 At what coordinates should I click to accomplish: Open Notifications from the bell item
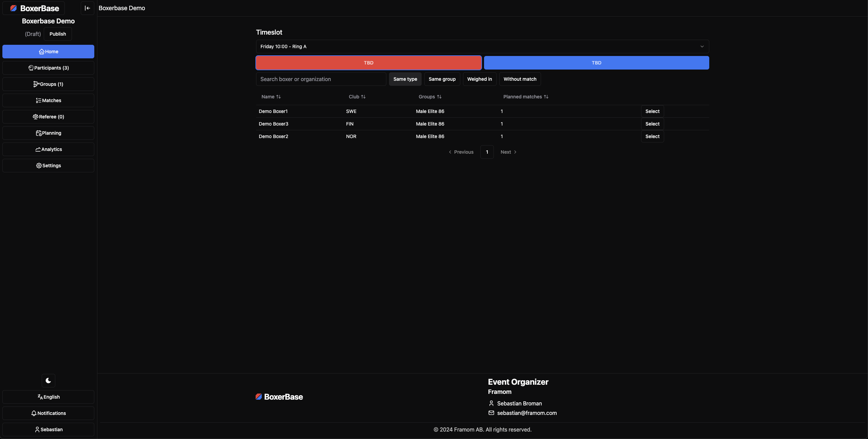coord(48,413)
